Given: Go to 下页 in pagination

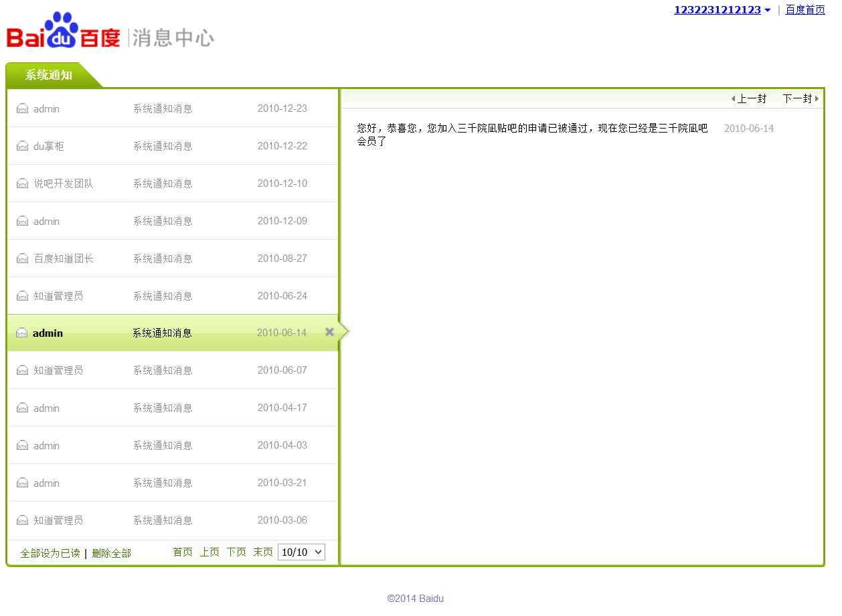Looking at the screenshot, I should click(x=236, y=552).
